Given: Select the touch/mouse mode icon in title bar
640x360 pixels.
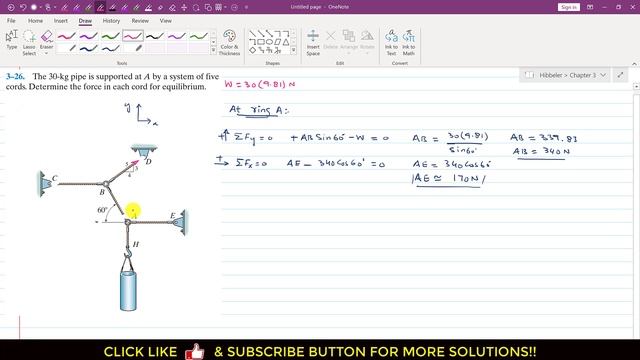Looking at the screenshot, I should pos(47,7).
